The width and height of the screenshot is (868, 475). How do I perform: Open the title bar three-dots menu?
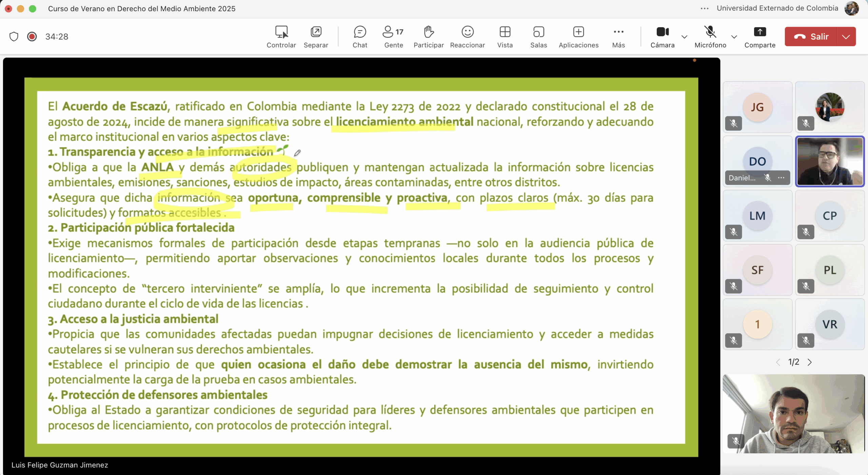tap(705, 8)
